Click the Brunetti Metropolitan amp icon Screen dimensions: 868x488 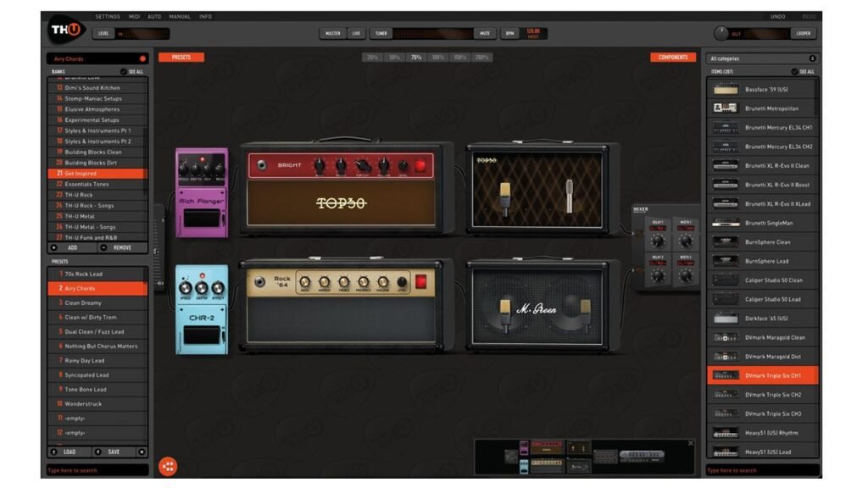(x=726, y=108)
